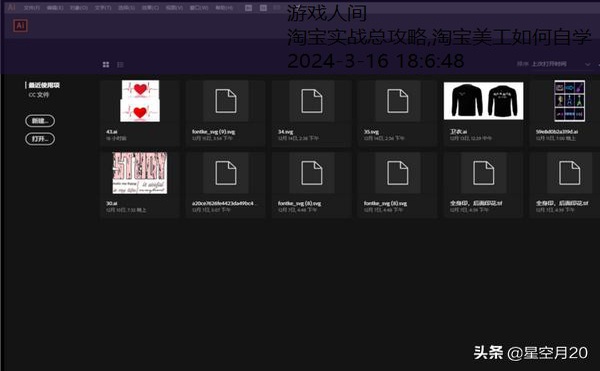
Task: Click file icon above a20ce7626fe4423da49bc4 file
Action: coord(226,173)
